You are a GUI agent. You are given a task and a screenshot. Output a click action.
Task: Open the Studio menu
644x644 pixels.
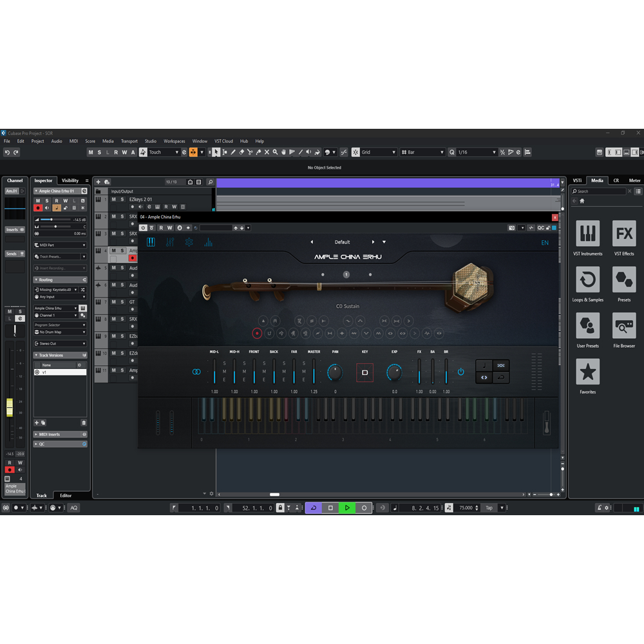(151, 141)
